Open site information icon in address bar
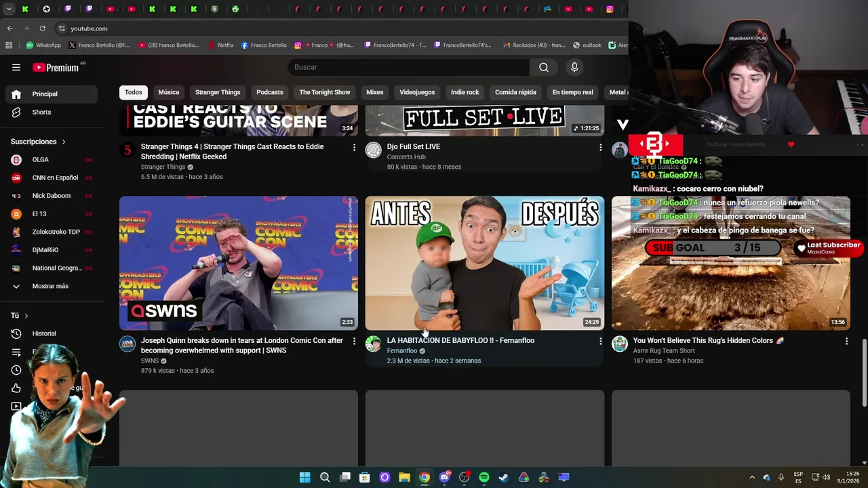Screen dimensions: 868x488 click(x=62, y=28)
